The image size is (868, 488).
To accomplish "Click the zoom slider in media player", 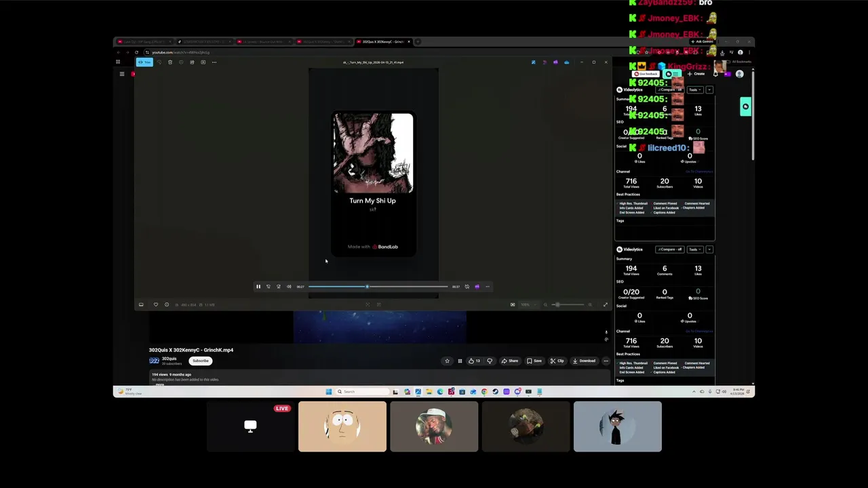I will [566, 305].
